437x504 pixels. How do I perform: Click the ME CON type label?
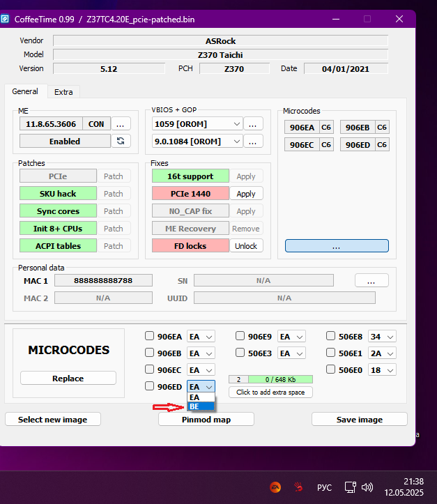pos(96,124)
